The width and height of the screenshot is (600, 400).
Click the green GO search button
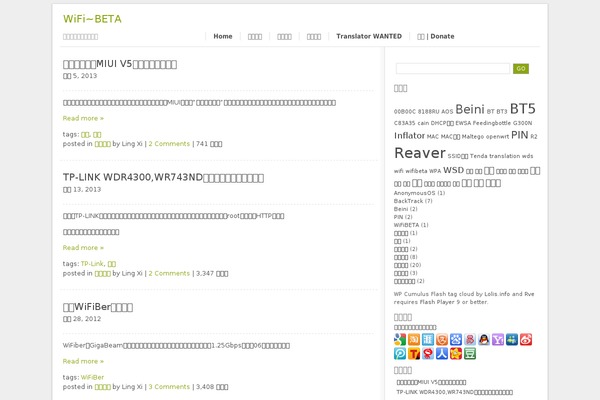[x=521, y=69]
